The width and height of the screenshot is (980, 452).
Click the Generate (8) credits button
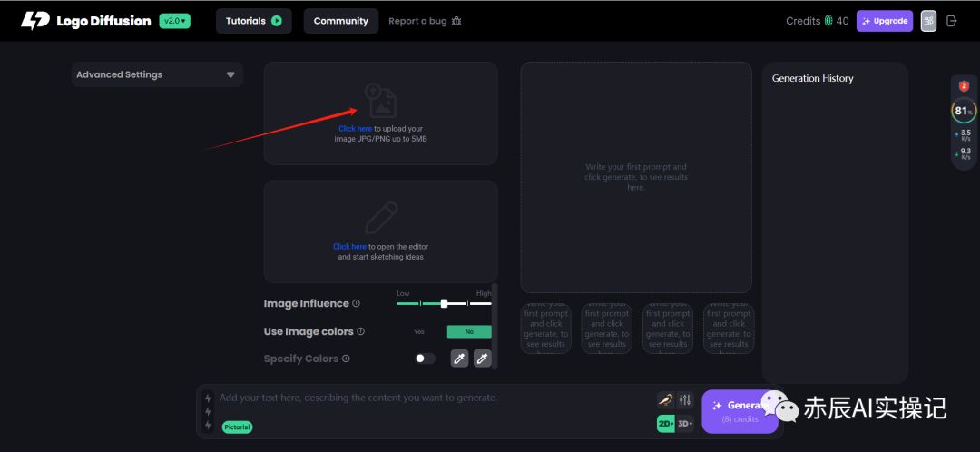click(x=740, y=411)
